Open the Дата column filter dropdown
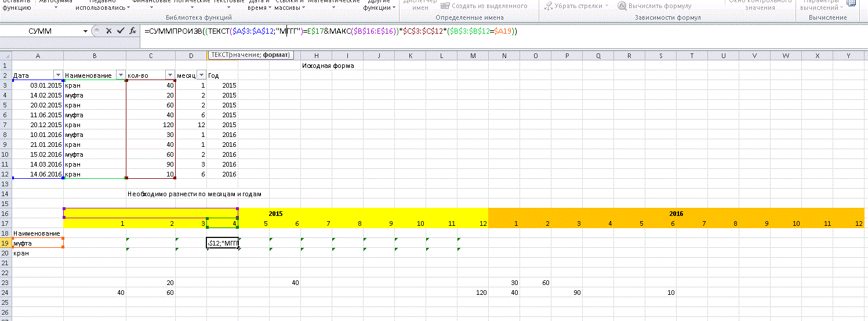 point(57,75)
